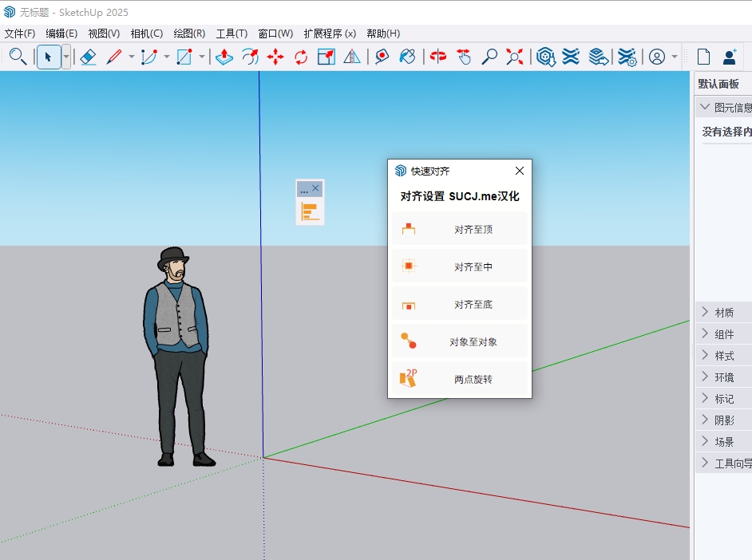Open the 绘图(R) menu

coord(189,34)
